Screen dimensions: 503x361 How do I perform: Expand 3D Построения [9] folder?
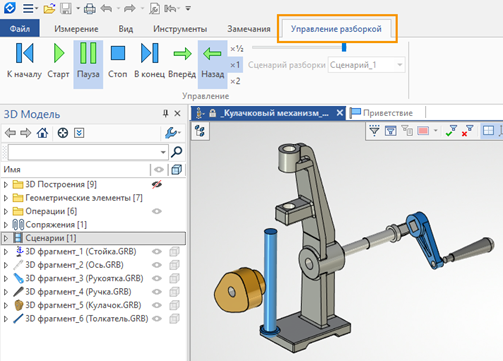(6, 184)
